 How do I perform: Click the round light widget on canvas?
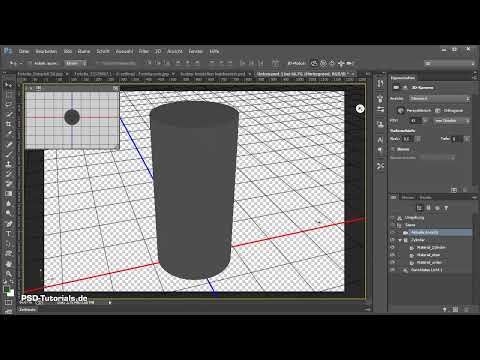(360, 109)
